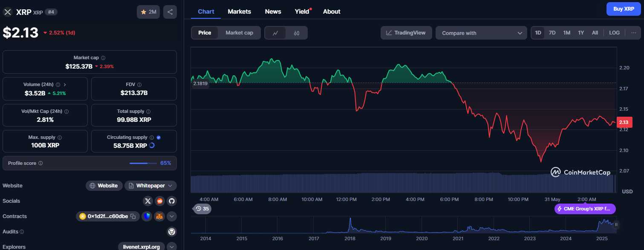Open the Chart tab
644x250 pixels.
[206, 11]
